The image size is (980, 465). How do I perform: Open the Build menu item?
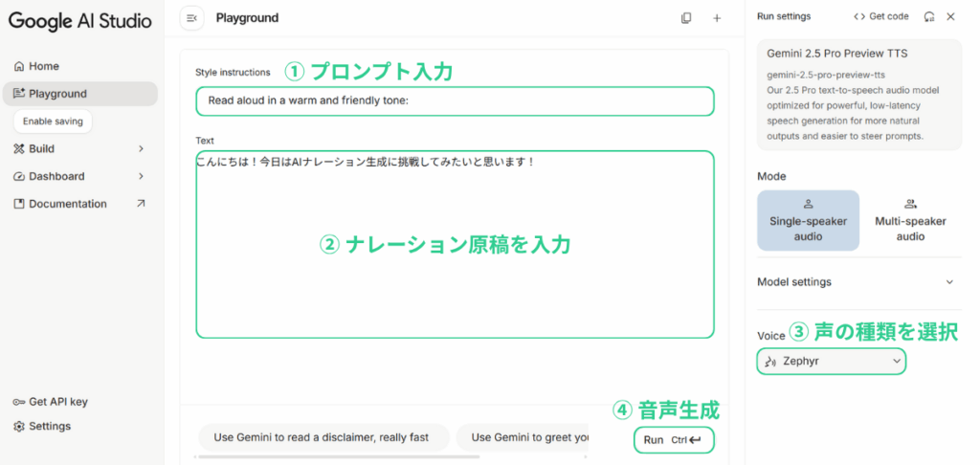[80, 148]
